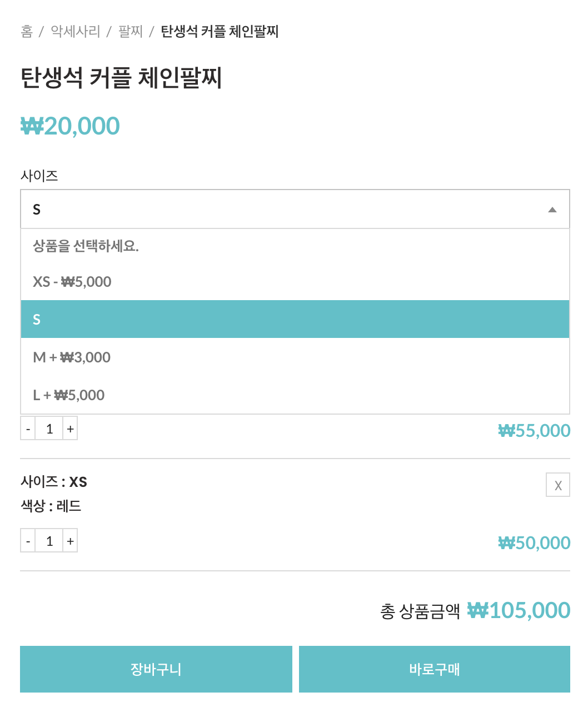Viewport: 588px width, 717px height.
Task: Decrease quantity of the ₩55,000 item
Action: coord(28,429)
